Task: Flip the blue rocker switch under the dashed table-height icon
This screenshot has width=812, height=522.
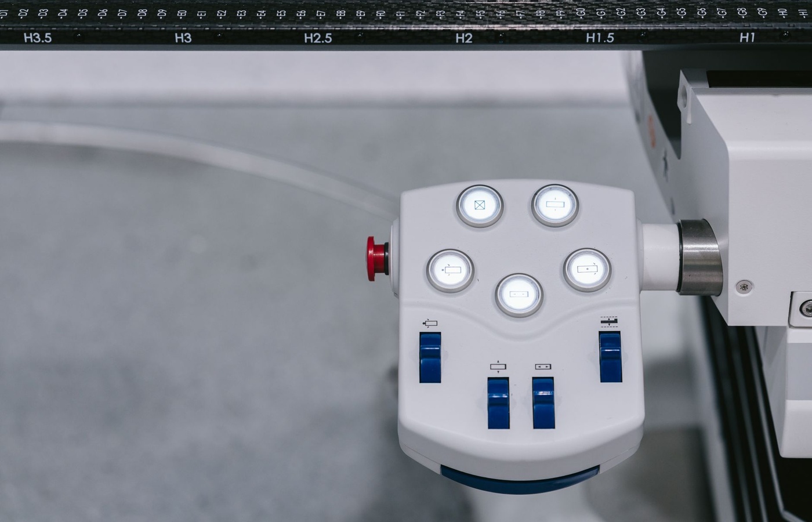Action: (x=610, y=357)
